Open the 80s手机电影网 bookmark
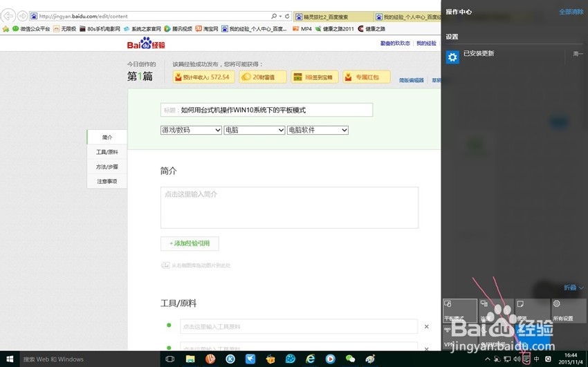This screenshot has width=588, height=367. pos(100,29)
